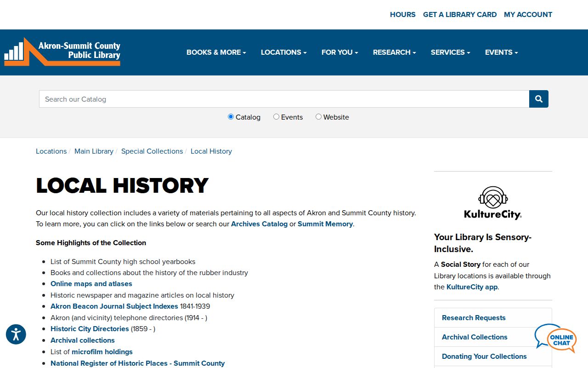
Task: Expand the Books & More menu
Action: tap(216, 52)
